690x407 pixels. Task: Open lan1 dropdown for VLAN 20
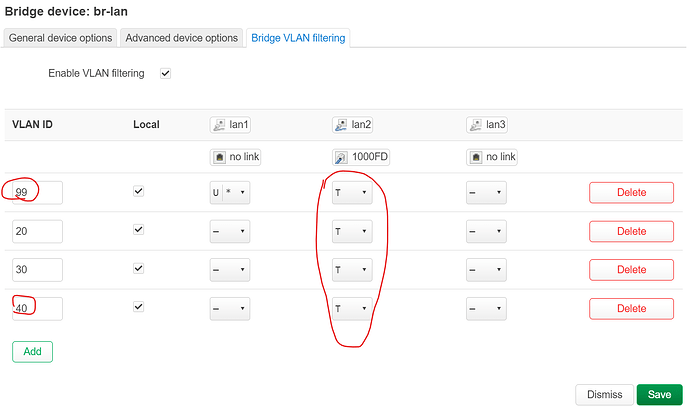tap(230, 231)
